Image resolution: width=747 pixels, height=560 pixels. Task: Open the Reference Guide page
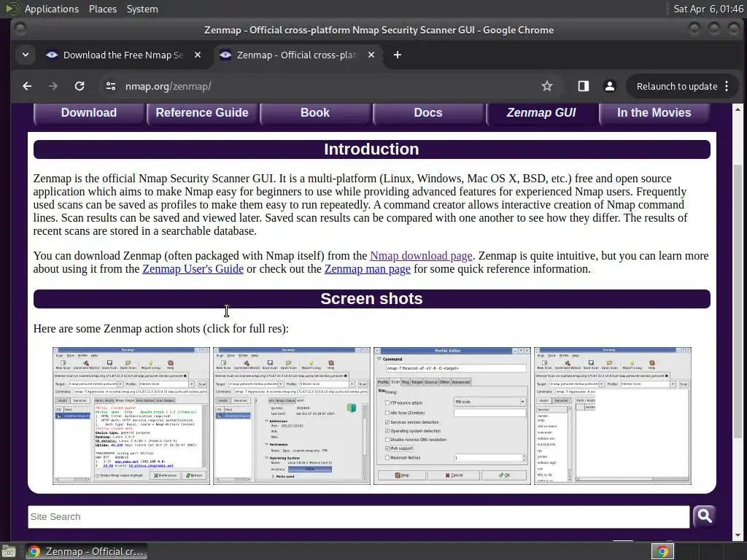pos(202,113)
